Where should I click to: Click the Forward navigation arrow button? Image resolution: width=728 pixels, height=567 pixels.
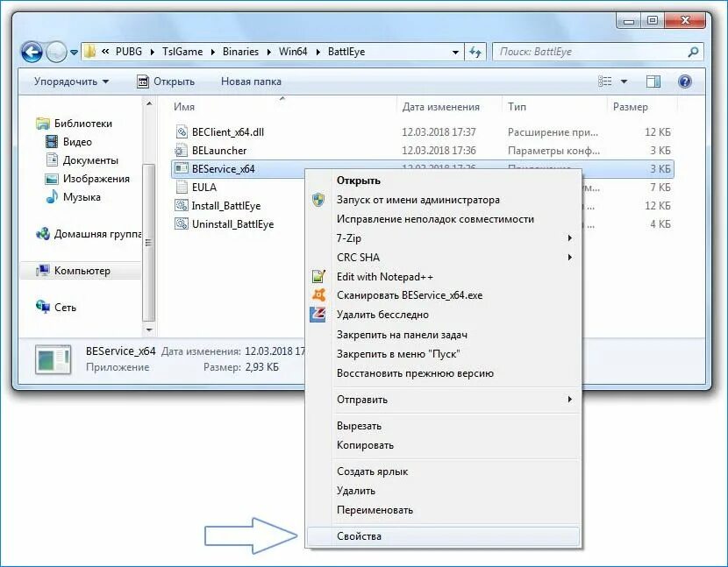point(56,52)
